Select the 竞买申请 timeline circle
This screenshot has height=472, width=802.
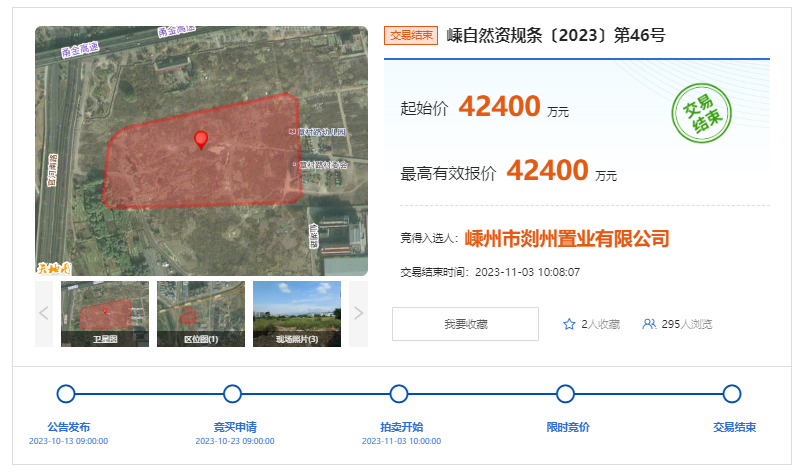(233, 394)
